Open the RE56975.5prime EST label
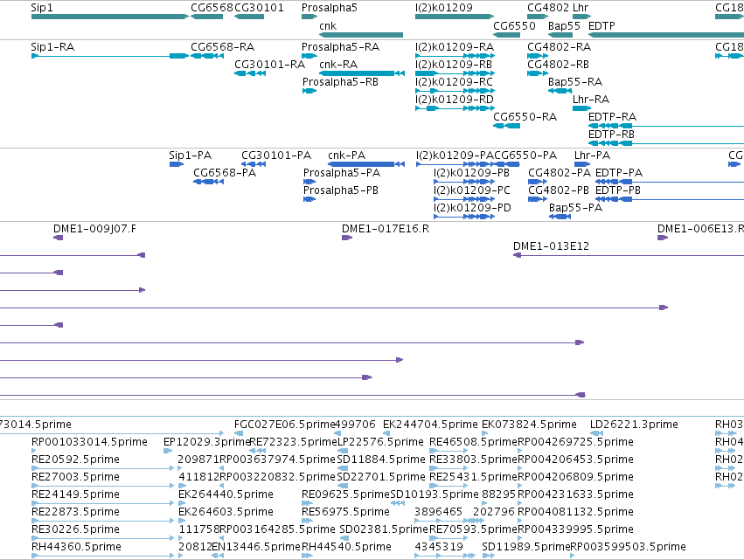 coord(346,512)
